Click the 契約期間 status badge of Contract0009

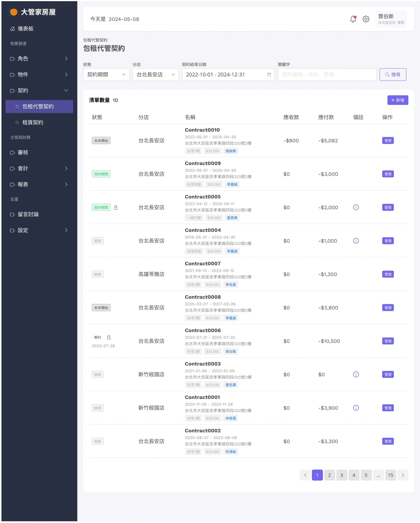(101, 174)
